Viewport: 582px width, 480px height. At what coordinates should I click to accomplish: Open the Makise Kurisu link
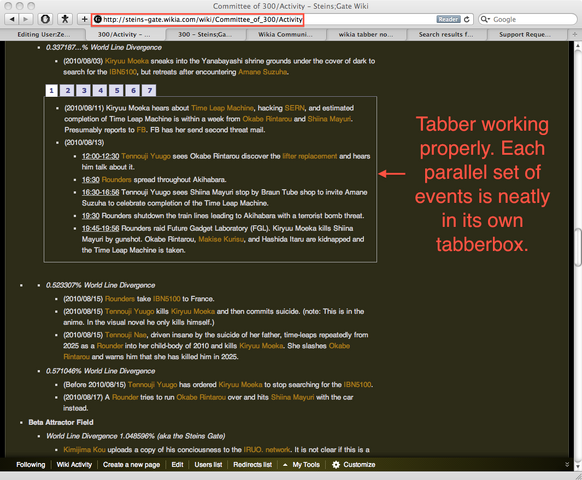coord(221,239)
